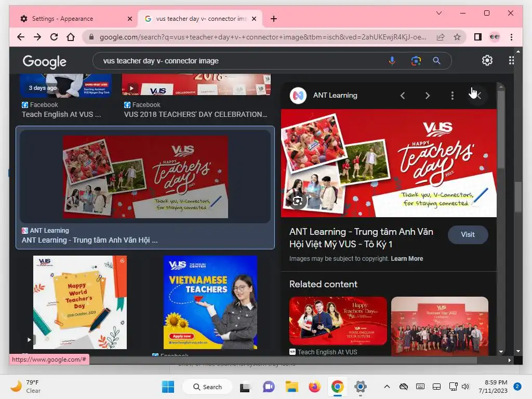This screenshot has width=532, height=399.
Task: Show previous image in preview panel
Action: (403, 96)
